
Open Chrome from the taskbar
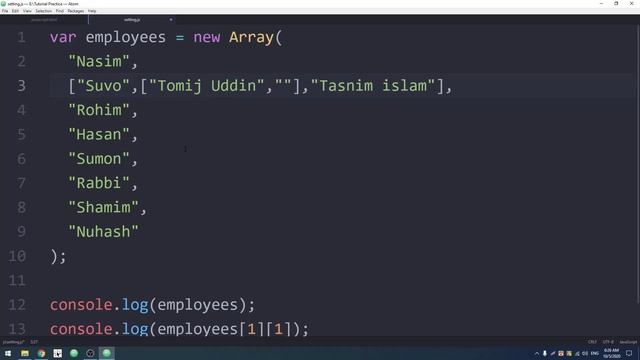(x=41, y=353)
